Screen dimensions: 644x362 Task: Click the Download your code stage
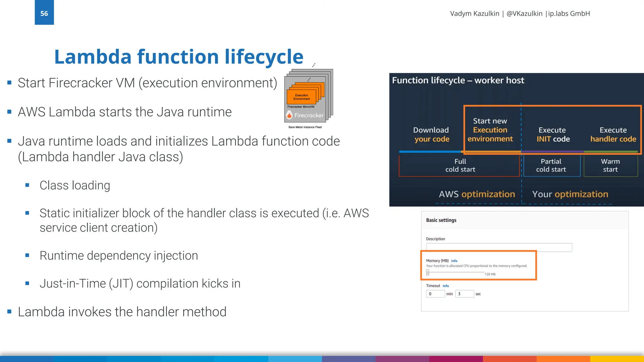tap(431, 134)
